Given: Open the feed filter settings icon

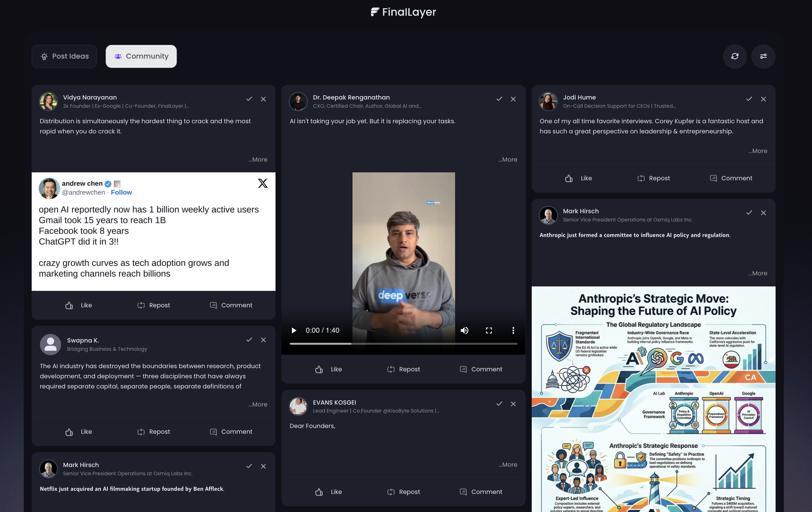Looking at the screenshot, I should click(x=764, y=56).
